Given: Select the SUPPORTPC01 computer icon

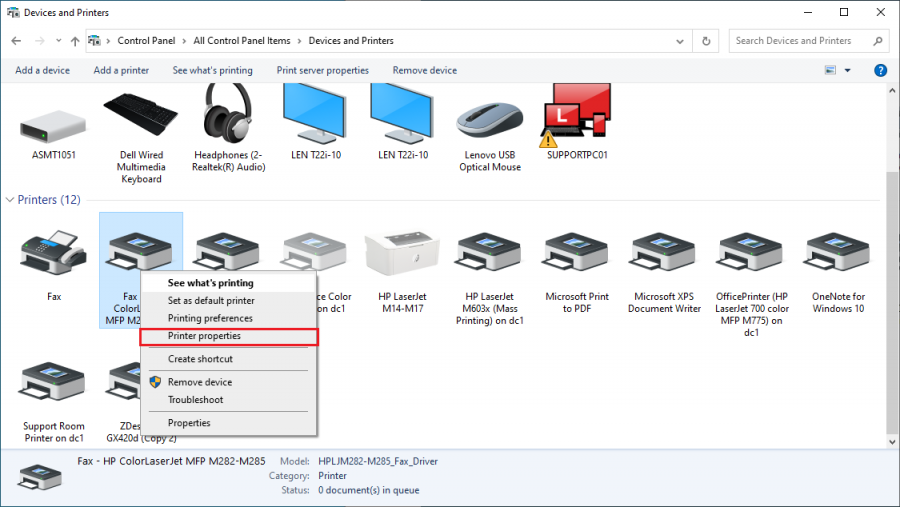Looking at the screenshot, I should (x=576, y=115).
